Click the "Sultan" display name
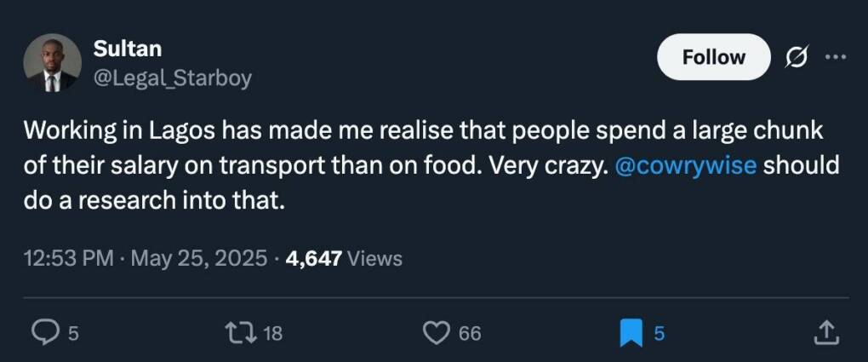The width and height of the screenshot is (868, 362). (128, 49)
